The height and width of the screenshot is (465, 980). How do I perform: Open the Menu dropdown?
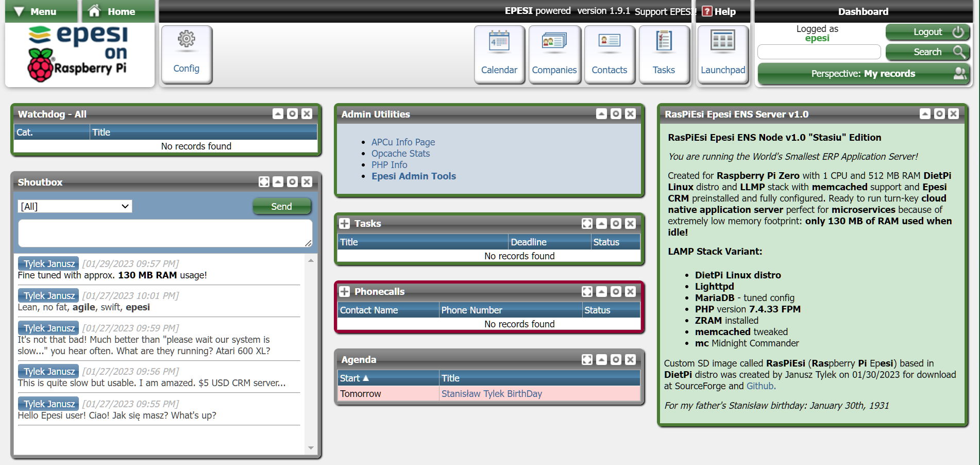point(41,11)
